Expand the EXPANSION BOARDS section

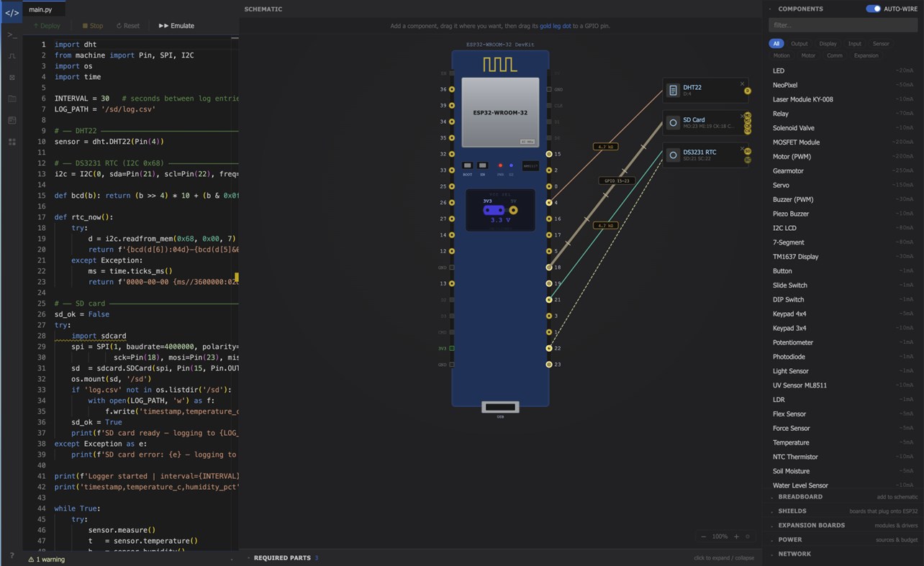843,525
